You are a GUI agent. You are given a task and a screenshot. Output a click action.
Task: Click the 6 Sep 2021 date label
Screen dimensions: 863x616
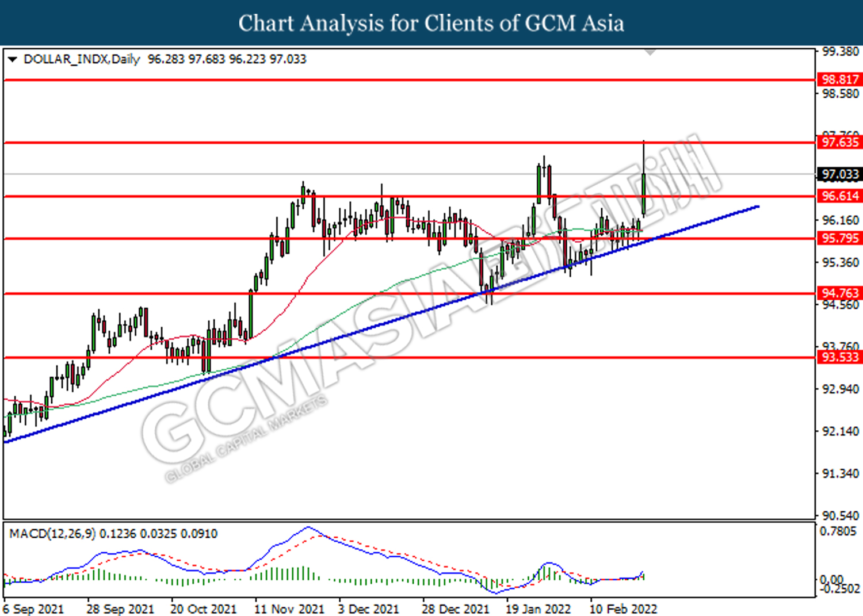coord(33,609)
